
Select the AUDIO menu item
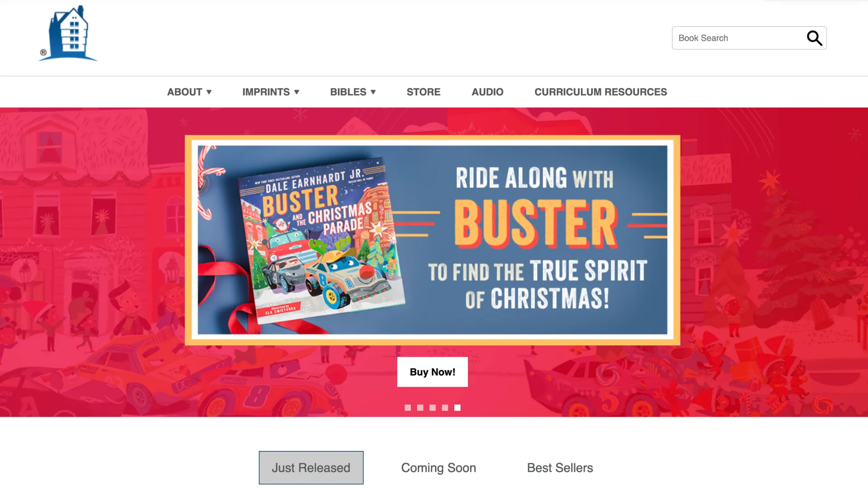tap(487, 92)
